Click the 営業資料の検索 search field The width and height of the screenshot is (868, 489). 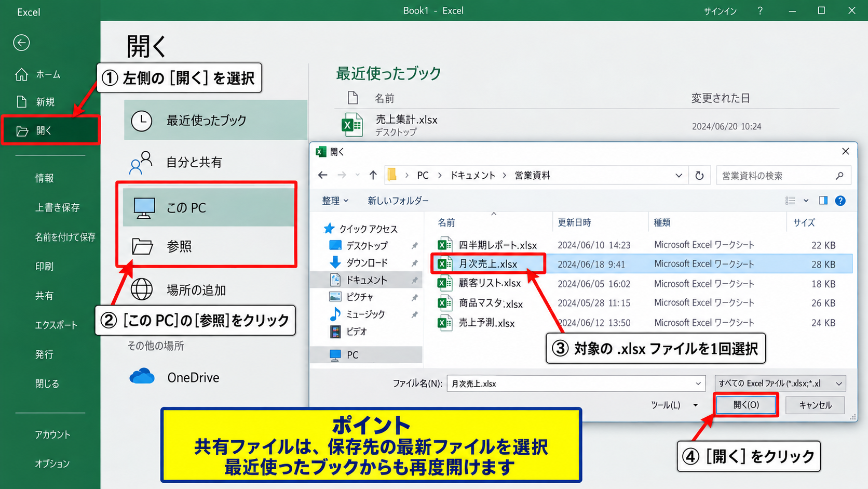(783, 176)
